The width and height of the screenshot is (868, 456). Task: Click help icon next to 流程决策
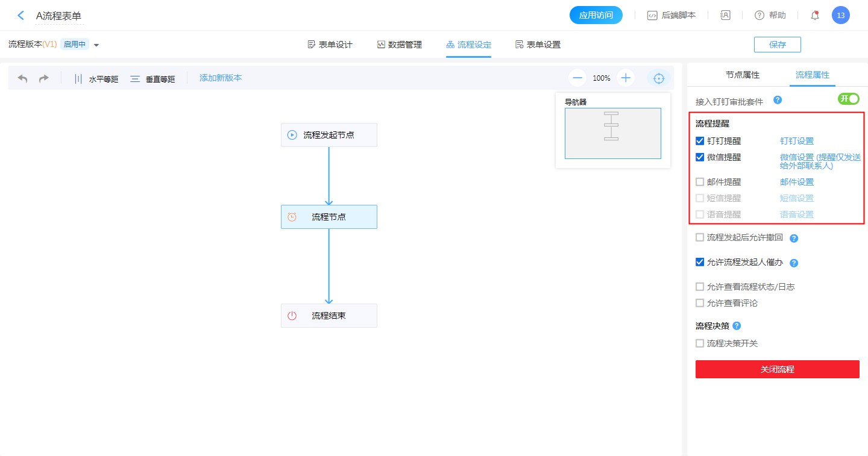[737, 326]
